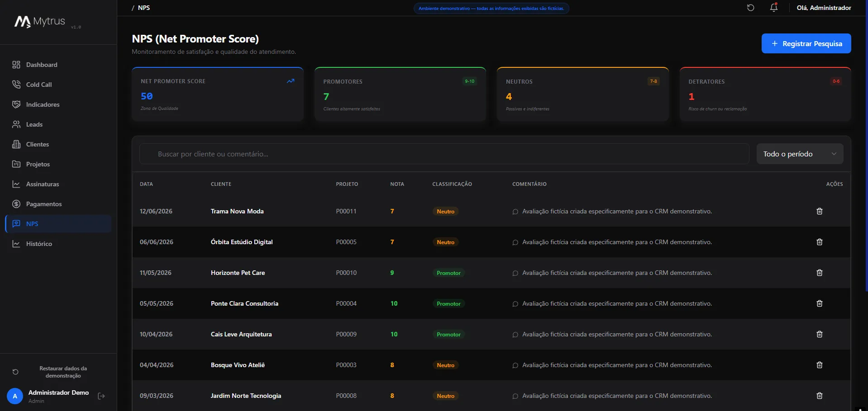Image resolution: width=868 pixels, height=411 pixels.
Task: Open the Todo o período dropdown
Action: click(x=800, y=154)
